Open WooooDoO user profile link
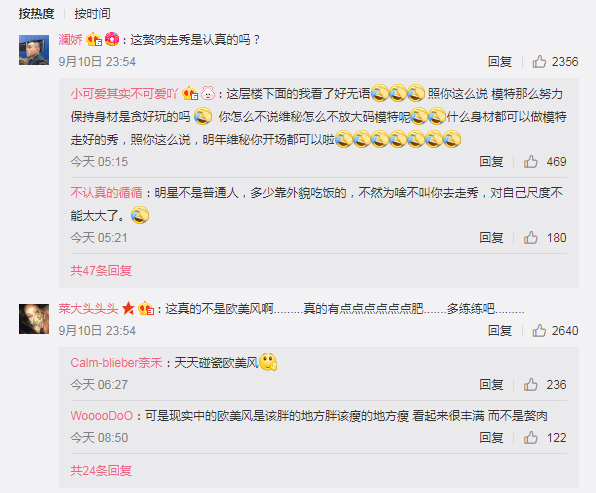Viewport: 596px width, 493px height. click(x=101, y=416)
